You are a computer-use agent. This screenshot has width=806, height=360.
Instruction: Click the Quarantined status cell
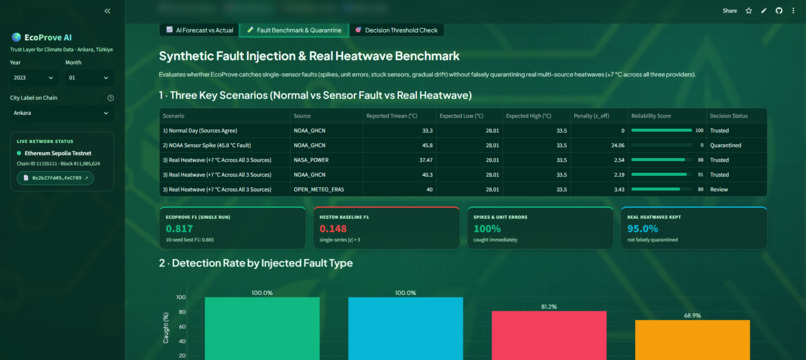point(737,145)
